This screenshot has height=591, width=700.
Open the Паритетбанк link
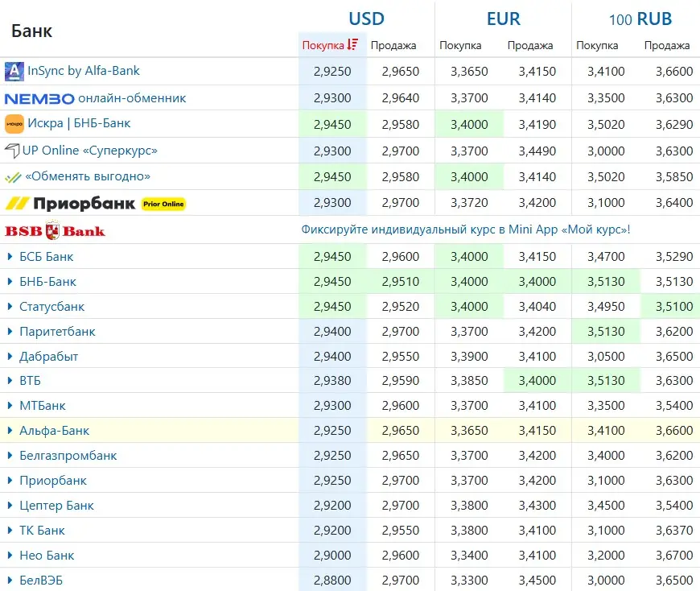[x=58, y=332]
